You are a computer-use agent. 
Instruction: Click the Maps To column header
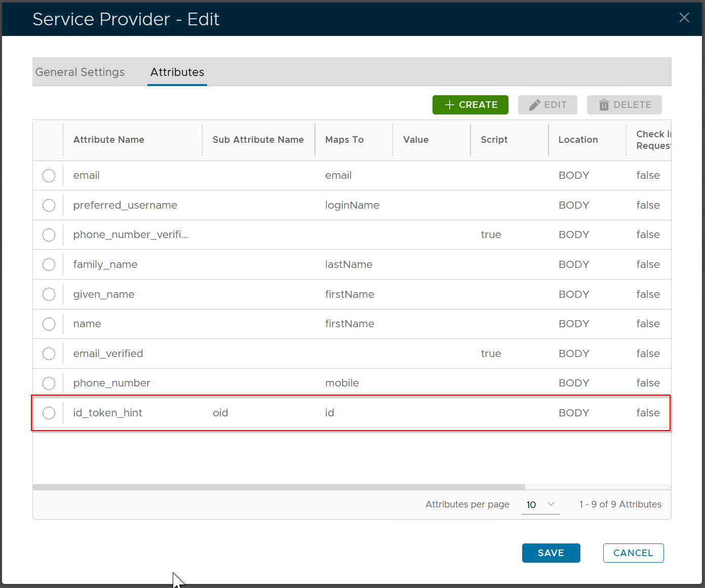point(344,140)
